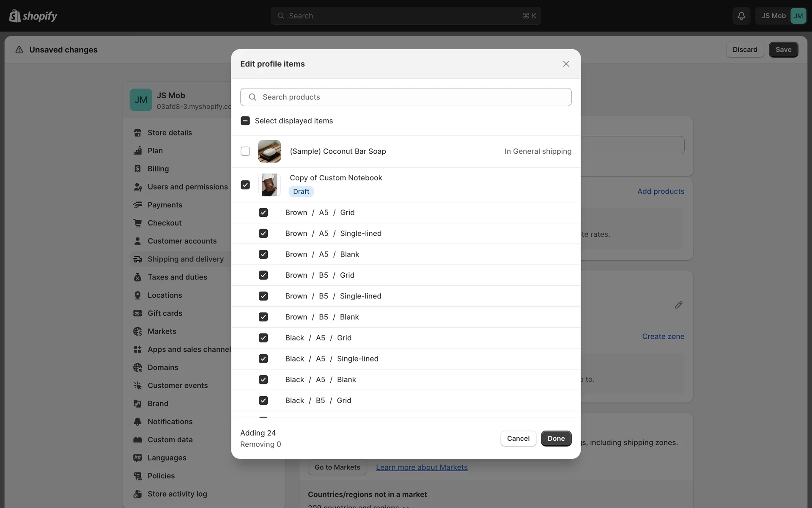Click the Store details sidebar icon
This screenshot has width=812, height=508.
pos(137,133)
